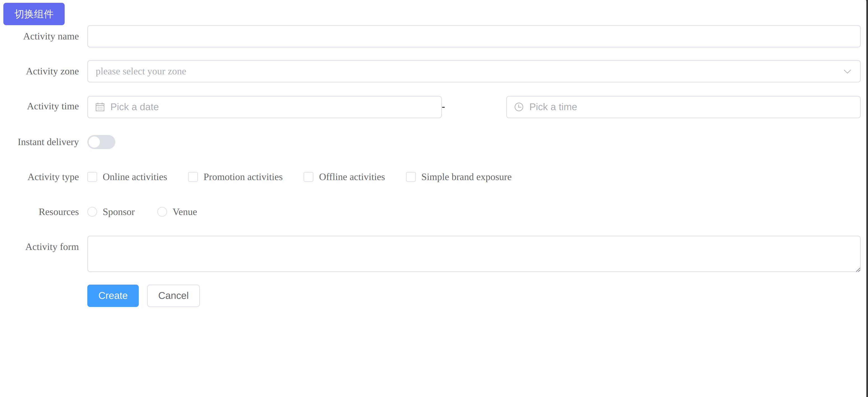Image resolution: width=868 pixels, height=397 pixels.
Task: Focus the Activity name input field
Action: click(x=473, y=36)
